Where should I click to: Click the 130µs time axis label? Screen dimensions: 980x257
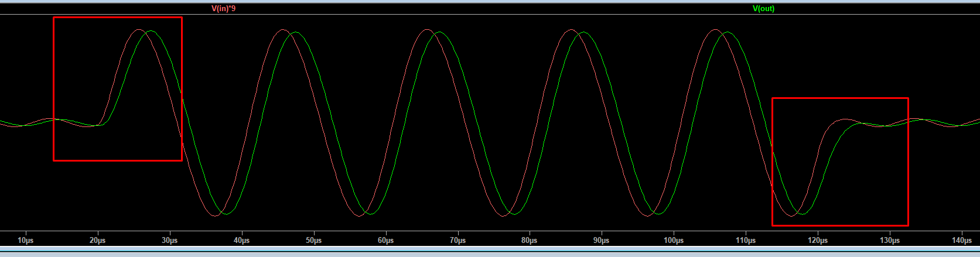click(890, 241)
